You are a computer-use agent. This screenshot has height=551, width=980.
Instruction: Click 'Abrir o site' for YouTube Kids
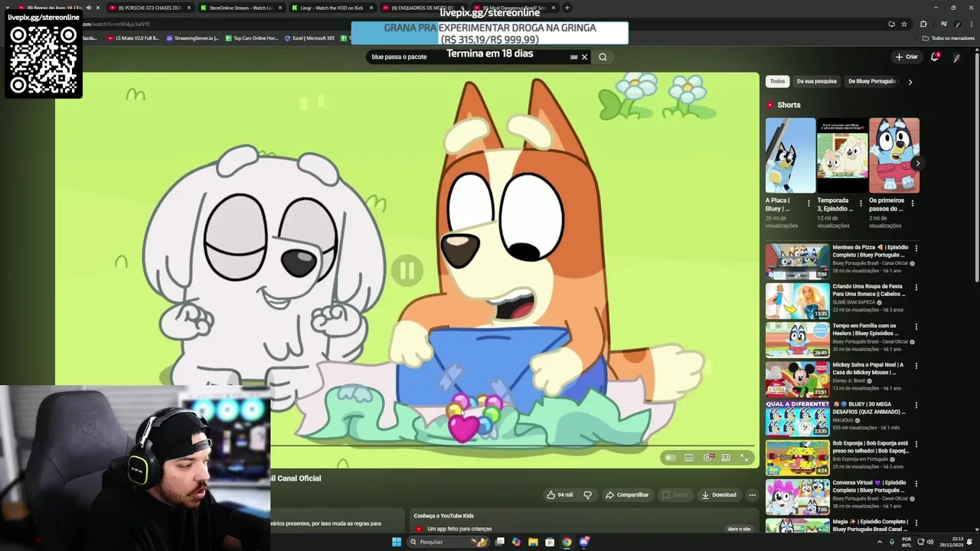point(739,529)
